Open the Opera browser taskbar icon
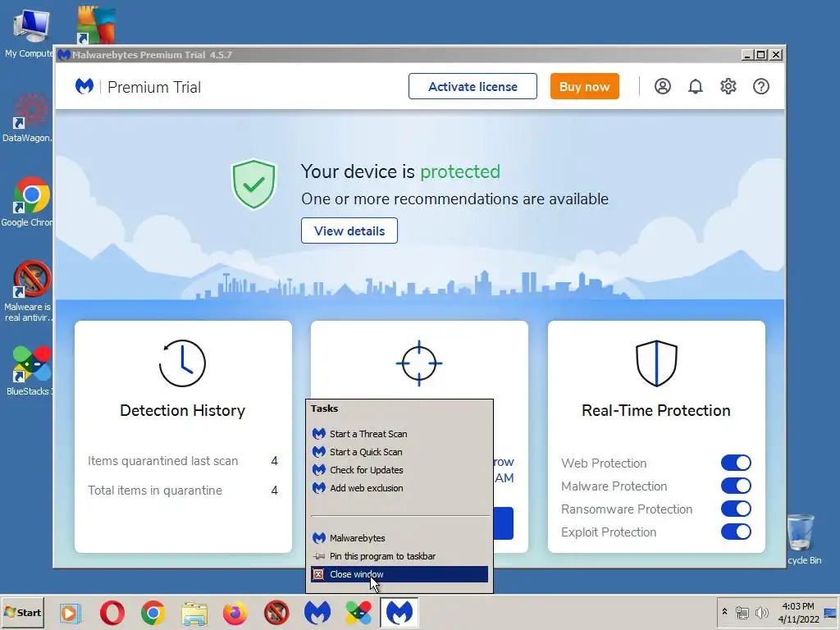Viewport: 840px width, 630px height. coord(112,612)
